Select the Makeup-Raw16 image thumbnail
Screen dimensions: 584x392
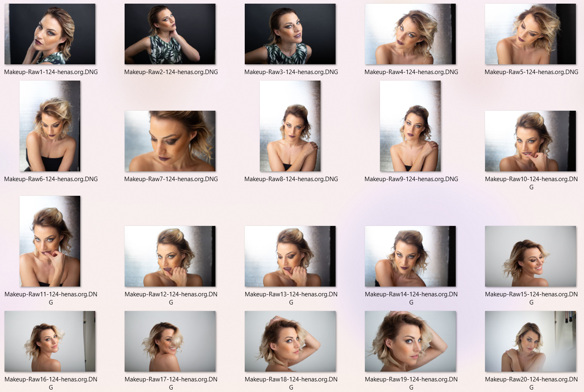tap(50, 341)
